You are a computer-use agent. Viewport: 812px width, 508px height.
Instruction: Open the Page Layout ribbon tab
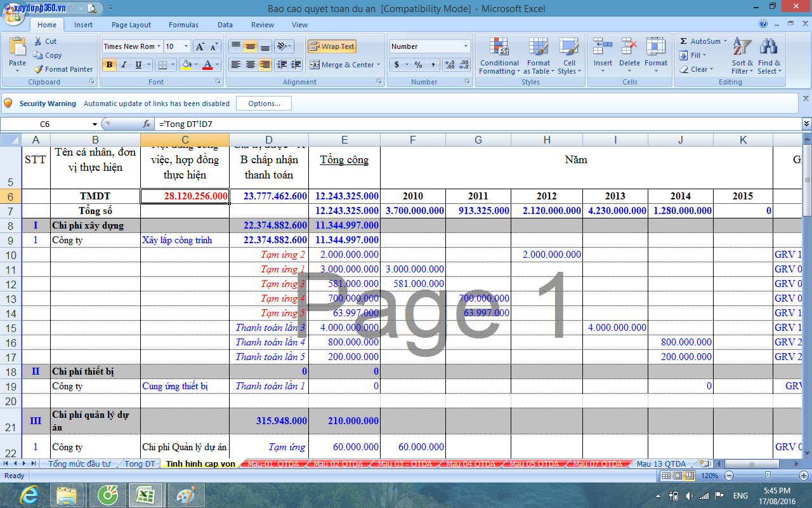coord(131,25)
